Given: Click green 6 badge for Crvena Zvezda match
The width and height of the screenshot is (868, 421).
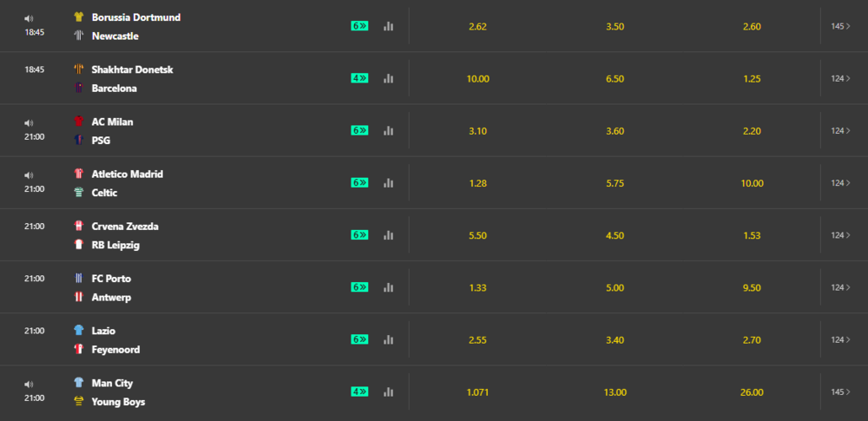Looking at the screenshot, I should tap(359, 235).
